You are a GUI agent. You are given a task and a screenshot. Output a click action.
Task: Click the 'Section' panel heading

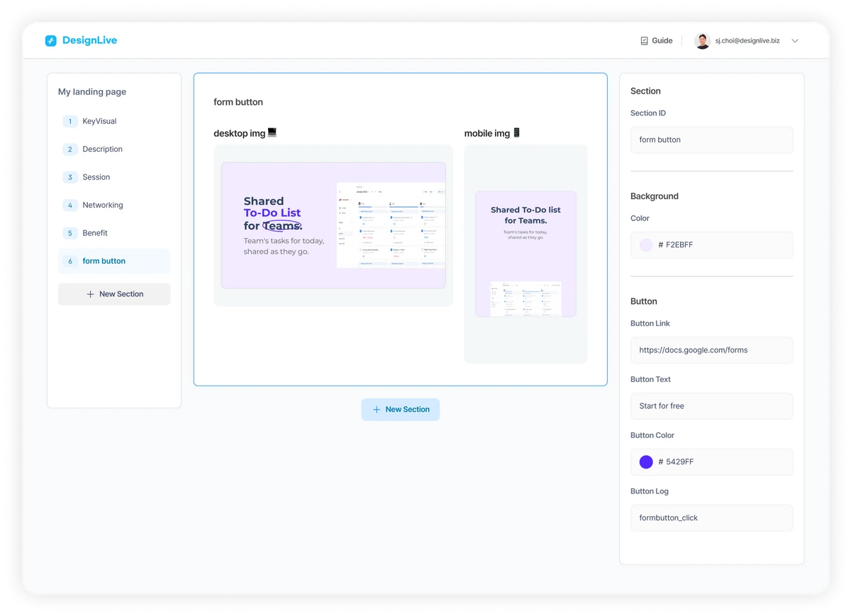coord(645,91)
